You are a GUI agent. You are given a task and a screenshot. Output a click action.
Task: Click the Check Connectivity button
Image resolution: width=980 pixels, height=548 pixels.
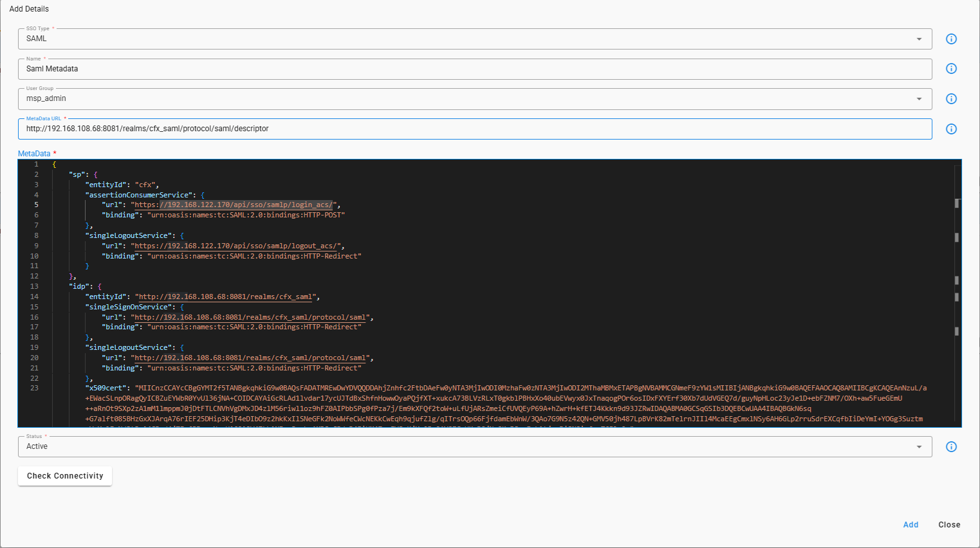(64, 476)
